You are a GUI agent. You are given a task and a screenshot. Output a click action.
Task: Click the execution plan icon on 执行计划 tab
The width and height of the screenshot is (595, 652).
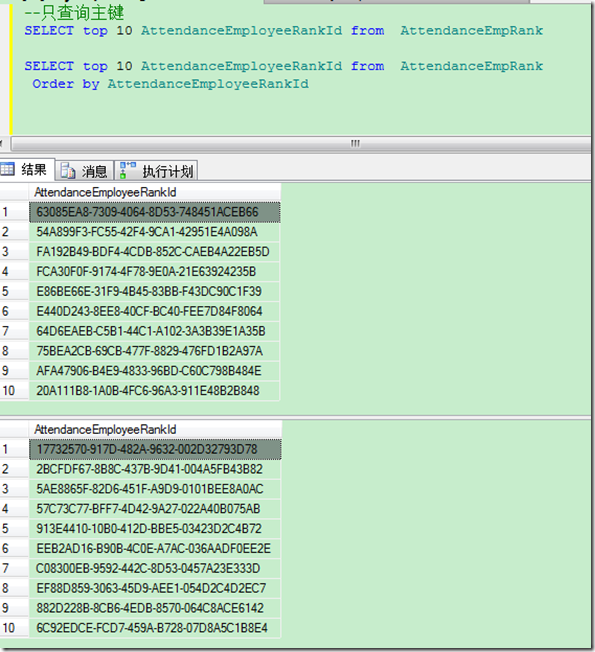(128, 170)
